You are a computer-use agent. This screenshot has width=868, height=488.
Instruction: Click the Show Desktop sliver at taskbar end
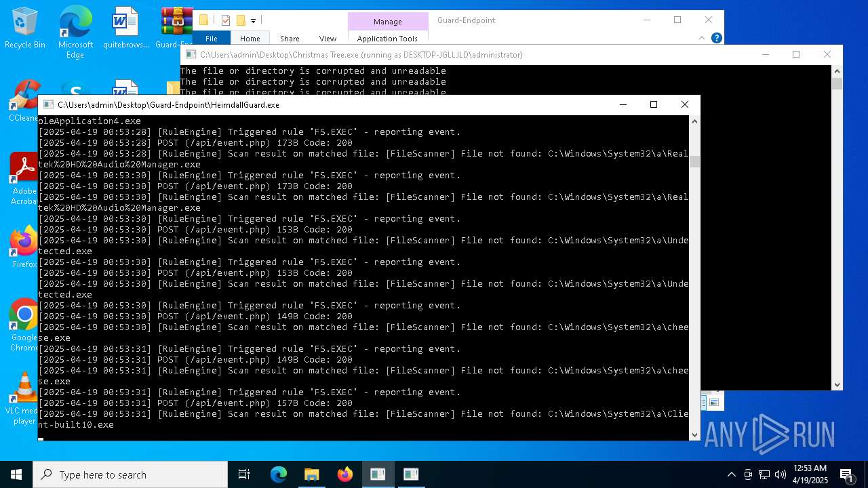[866, 474]
